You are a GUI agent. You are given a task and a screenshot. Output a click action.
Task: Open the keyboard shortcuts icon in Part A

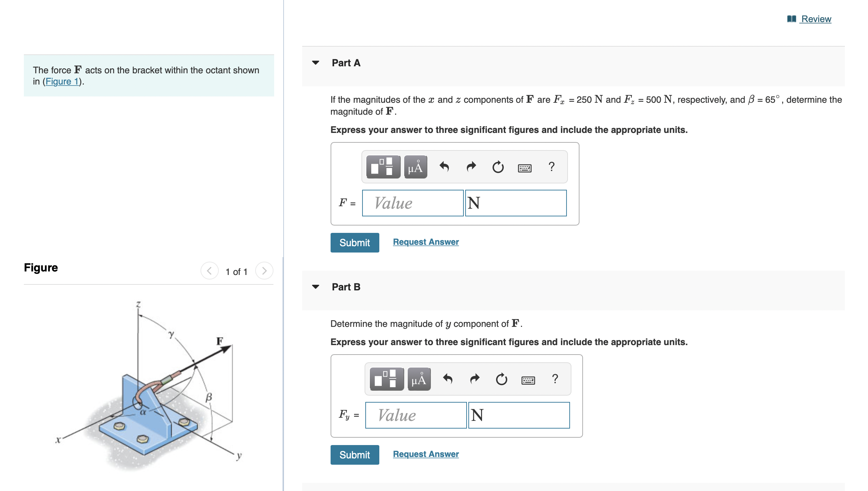click(524, 168)
